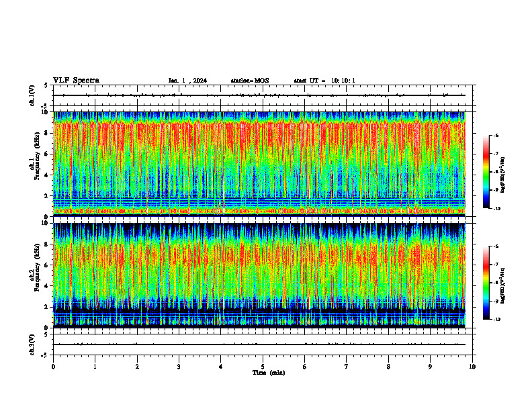Click the "Time (min)" axis label
Viewport: 532px width, 411px height.
pyautogui.click(x=269, y=373)
